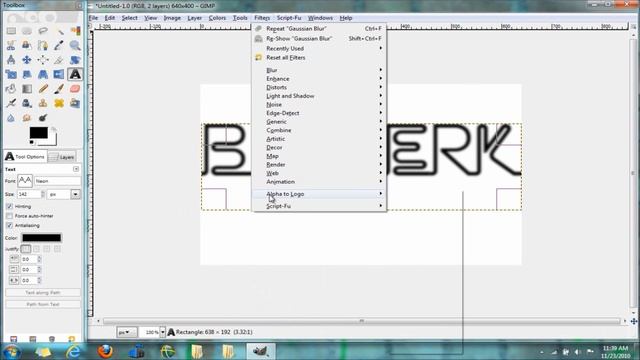Select the Blend gradient tool
The image size is (640, 360).
tap(27, 89)
